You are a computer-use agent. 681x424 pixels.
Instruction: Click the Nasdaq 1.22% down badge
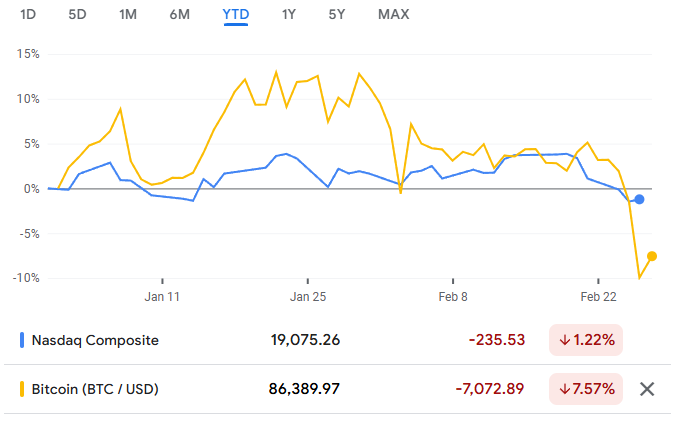point(586,340)
